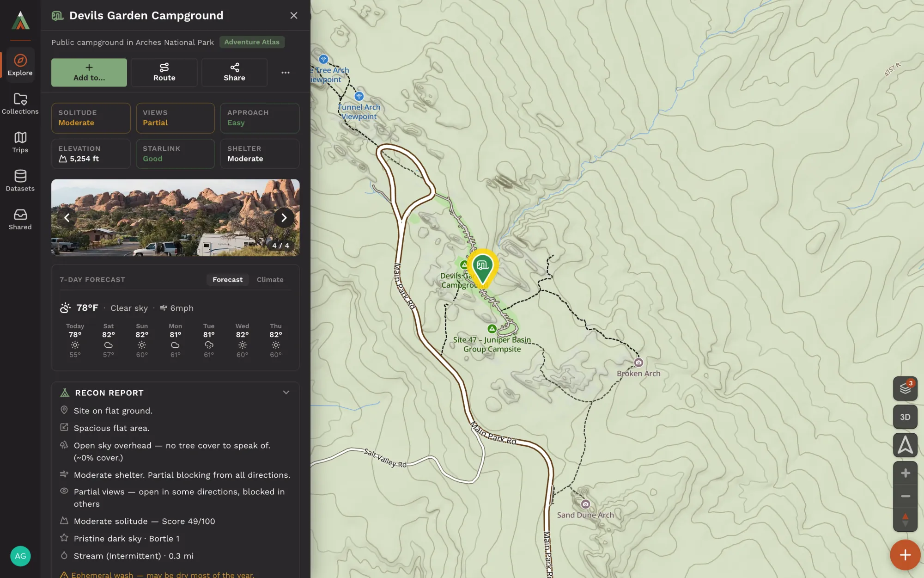Show previous campground photo
The width and height of the screenshot is (924, 578).
67,218
